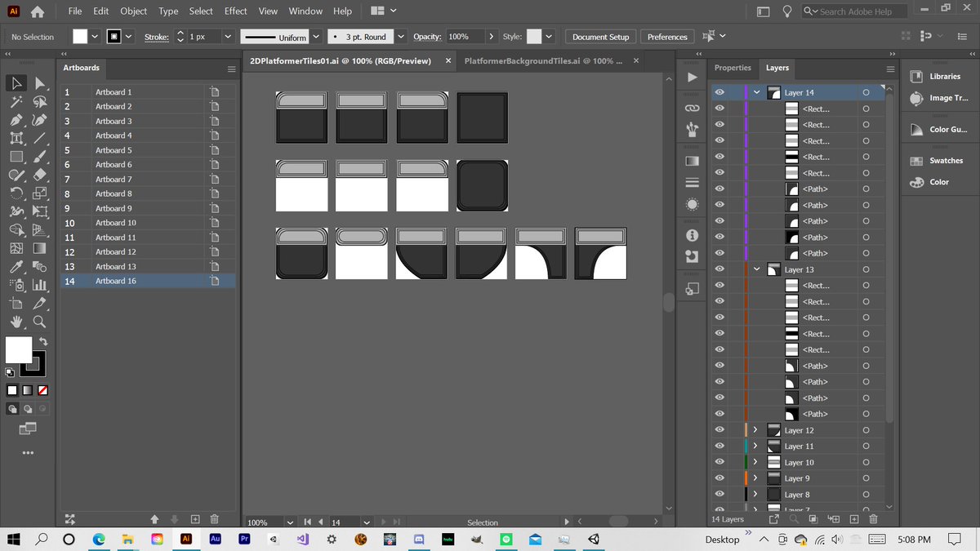
Task: Hide Layer 13 with eye icon
Action: point(719,269)
